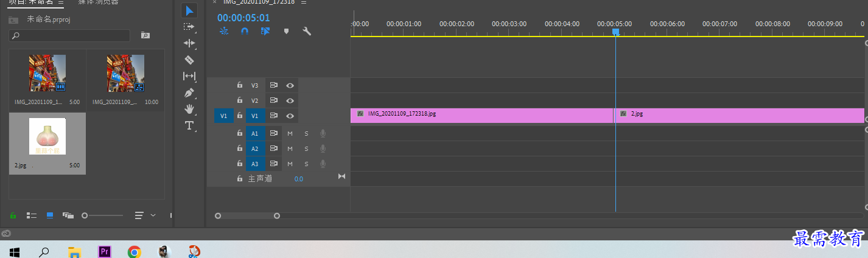This screenshot has height=258, width=868.
Task: Toggle sync lock on A2 track
Action: pyautogui.click(x=274, y=148)
